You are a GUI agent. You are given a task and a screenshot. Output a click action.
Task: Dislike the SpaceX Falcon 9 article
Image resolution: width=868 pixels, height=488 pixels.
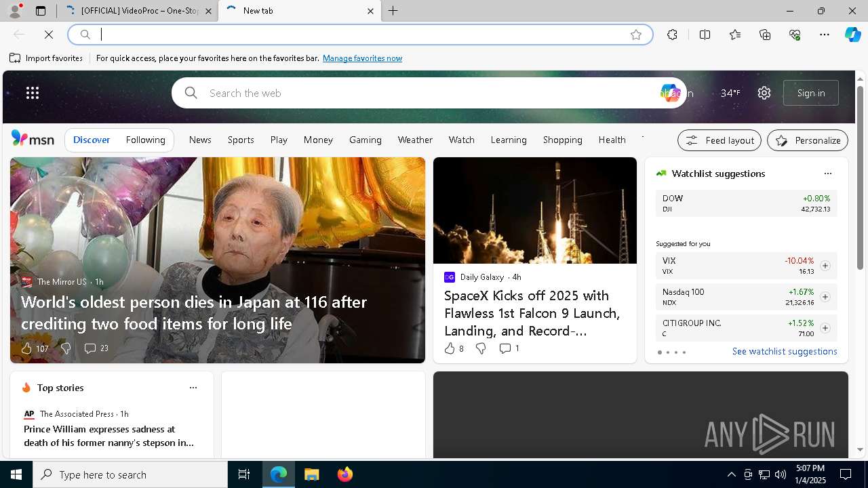(x=481, y=348)
